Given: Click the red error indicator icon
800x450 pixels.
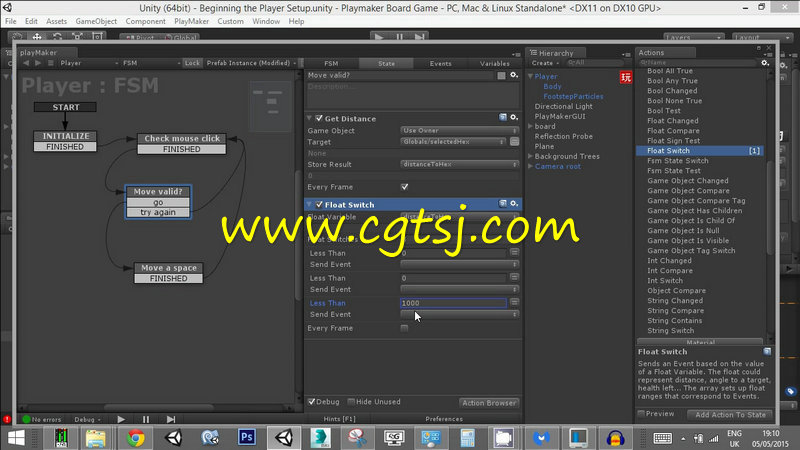Looking at the screenshot, I should (7, 419).
